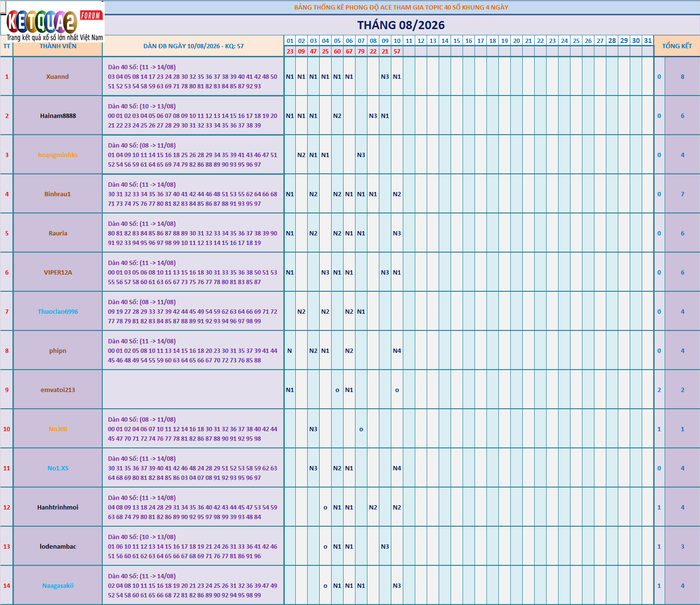The width and height of the screenshot is (700, 605).
Task: Click row number '9' in TT column
Action: tap(7, 390)
